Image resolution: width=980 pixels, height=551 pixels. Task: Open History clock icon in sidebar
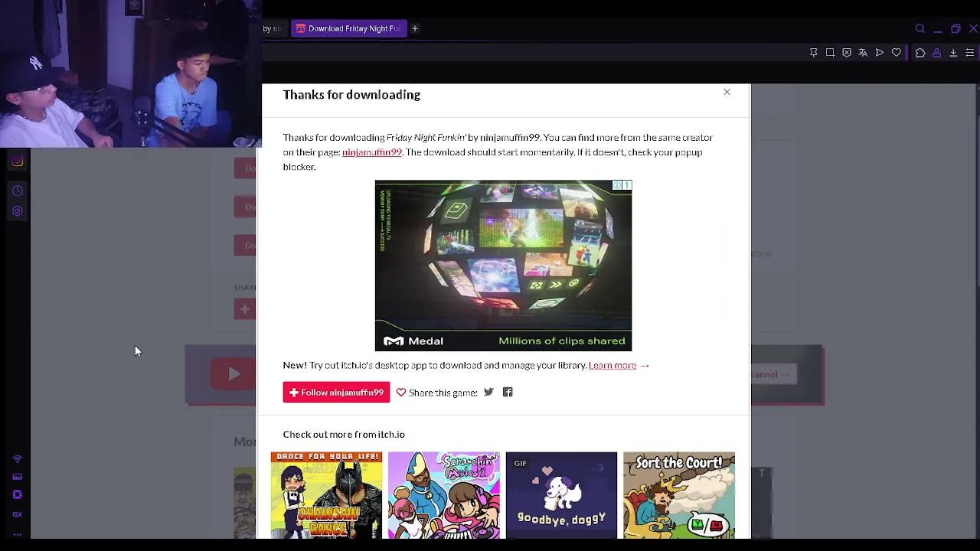[18, 191]
